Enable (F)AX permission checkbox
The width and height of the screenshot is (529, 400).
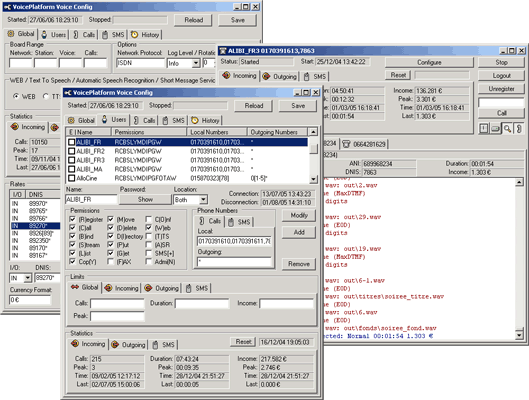(110, 262)
